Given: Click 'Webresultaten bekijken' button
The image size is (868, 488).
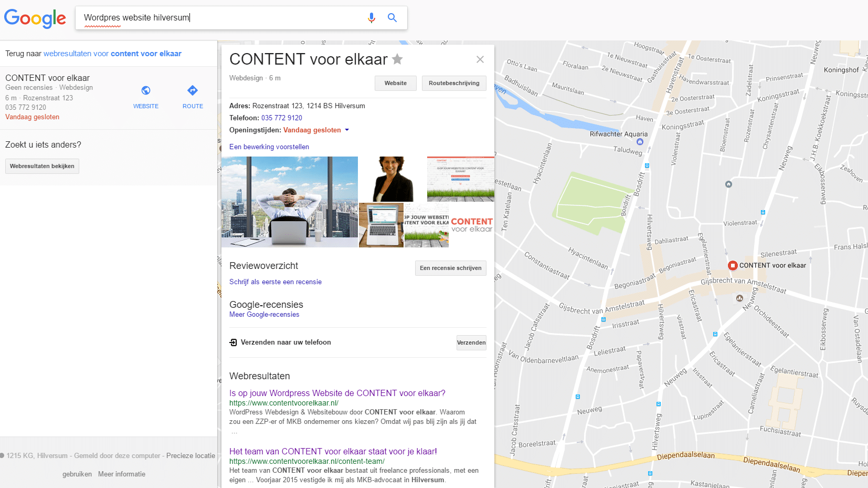Looking at the screenshot, I should (42, 166).
